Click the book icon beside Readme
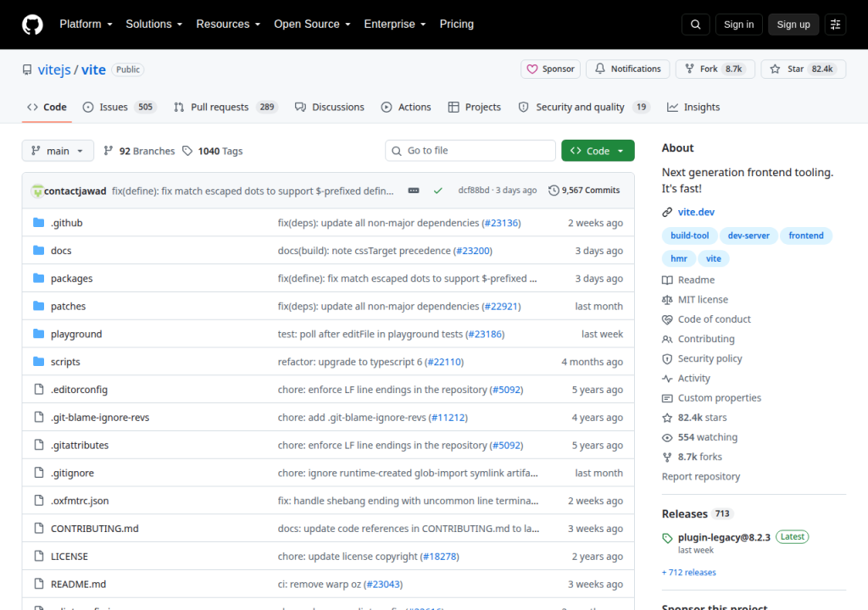The height and width of the screenshot is (610, 868). point(667,280)
